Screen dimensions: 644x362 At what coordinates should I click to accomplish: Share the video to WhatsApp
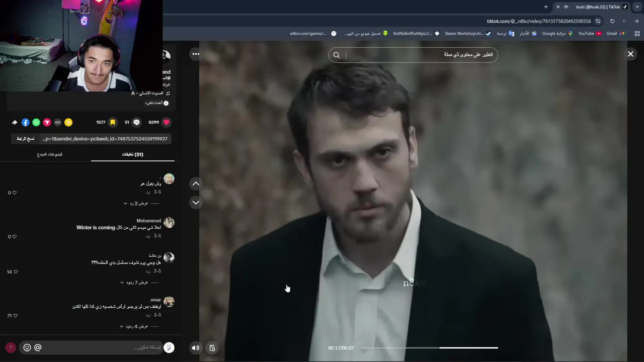(x=36, y=122)
